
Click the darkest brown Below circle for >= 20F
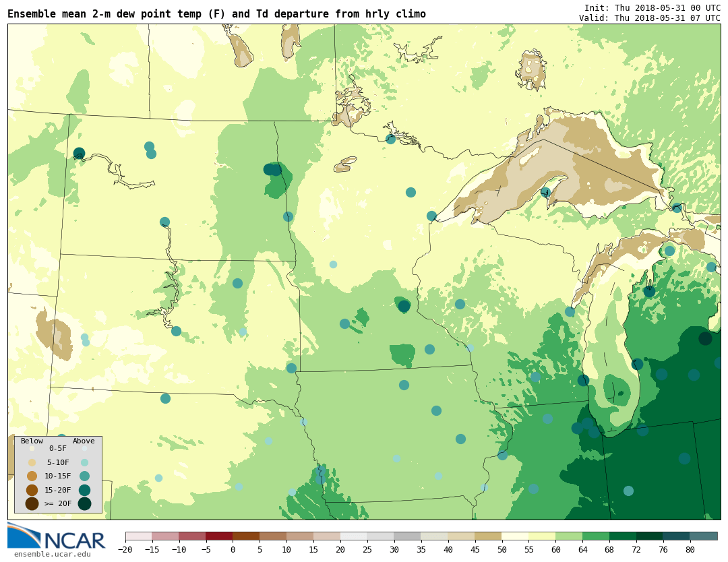point(32,503)
